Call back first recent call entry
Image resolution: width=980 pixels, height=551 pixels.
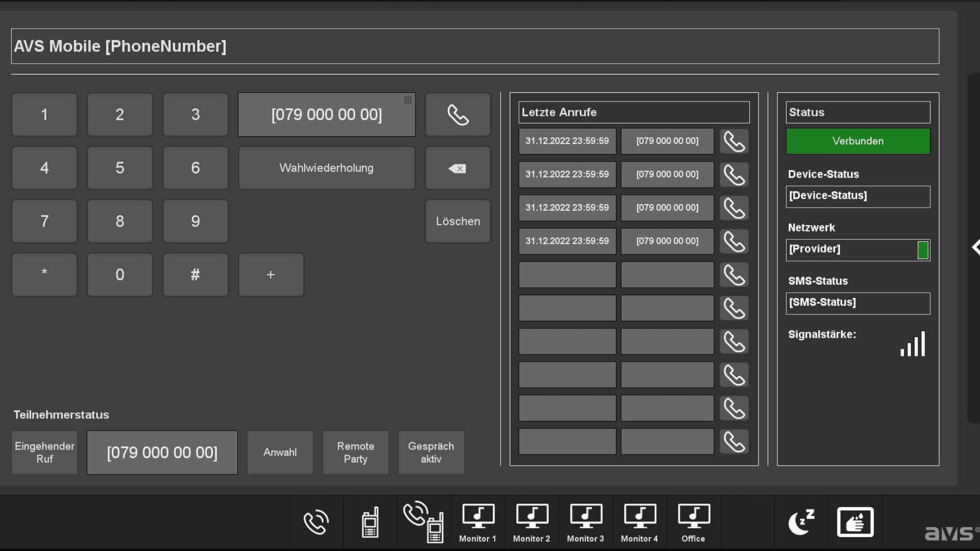coord(734,141)
